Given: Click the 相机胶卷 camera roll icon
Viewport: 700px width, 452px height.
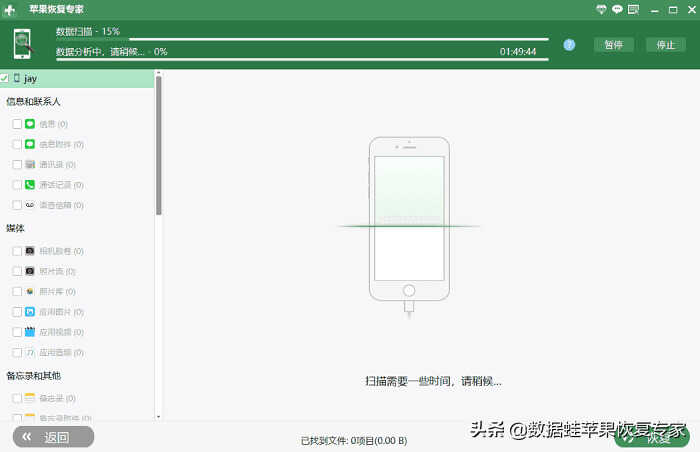Looking at the screenshot, I should point(30,251).
